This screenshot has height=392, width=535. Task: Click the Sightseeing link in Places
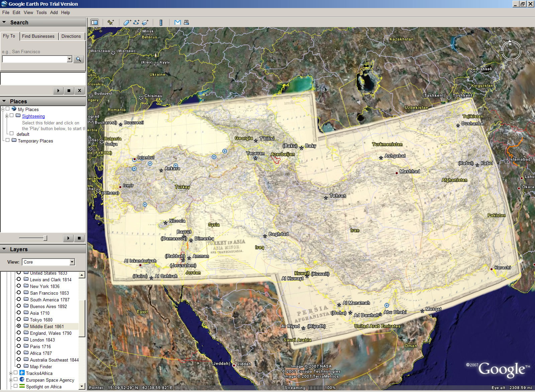33,116
